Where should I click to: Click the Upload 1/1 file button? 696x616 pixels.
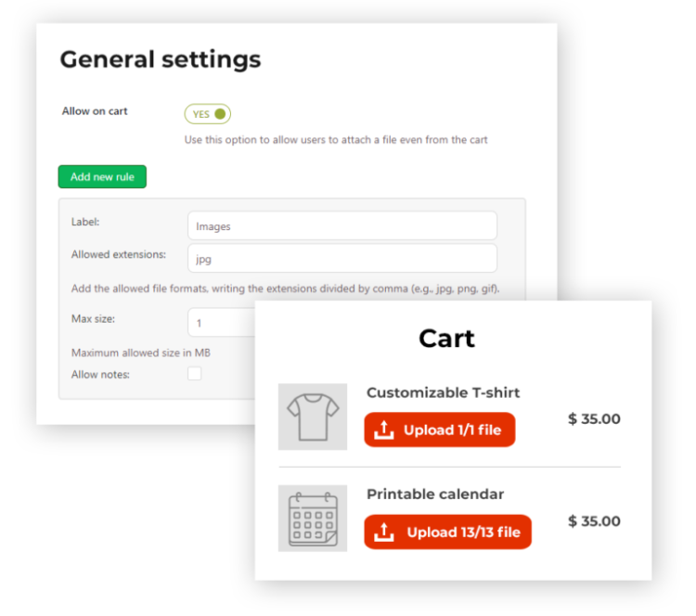[x=439, y=430]
